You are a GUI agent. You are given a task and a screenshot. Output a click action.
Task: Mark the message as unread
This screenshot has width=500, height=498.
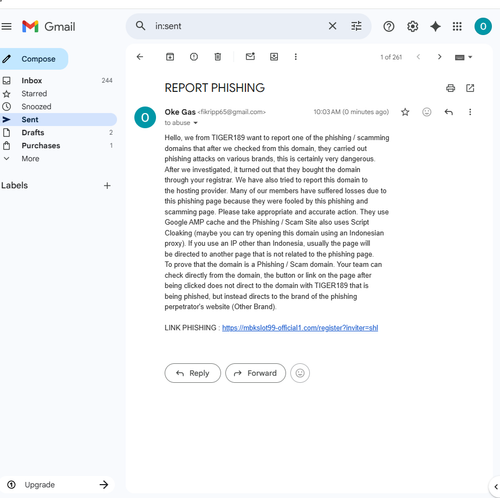(250, 57)
